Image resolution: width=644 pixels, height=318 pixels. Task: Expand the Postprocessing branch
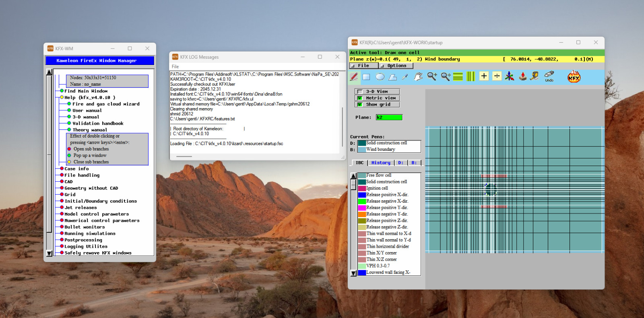pyautogui.click(x=62, y=240)
